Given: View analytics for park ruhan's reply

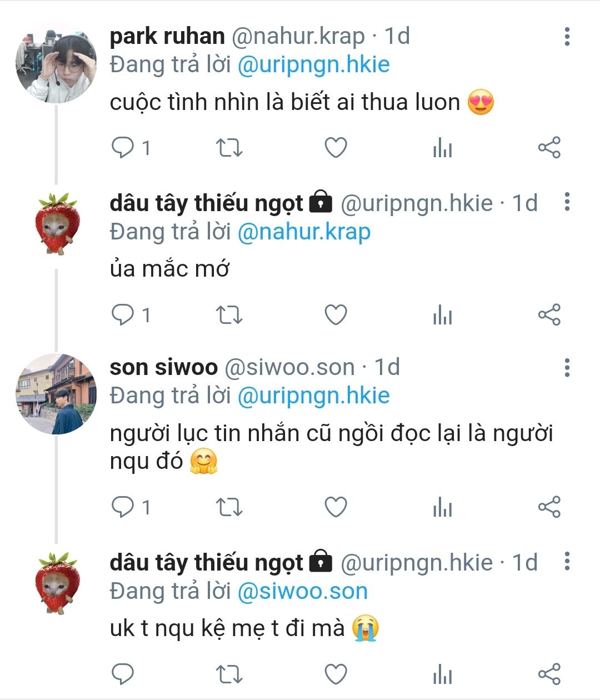Looking at the screenshot, I should click(x=442, y=148).
